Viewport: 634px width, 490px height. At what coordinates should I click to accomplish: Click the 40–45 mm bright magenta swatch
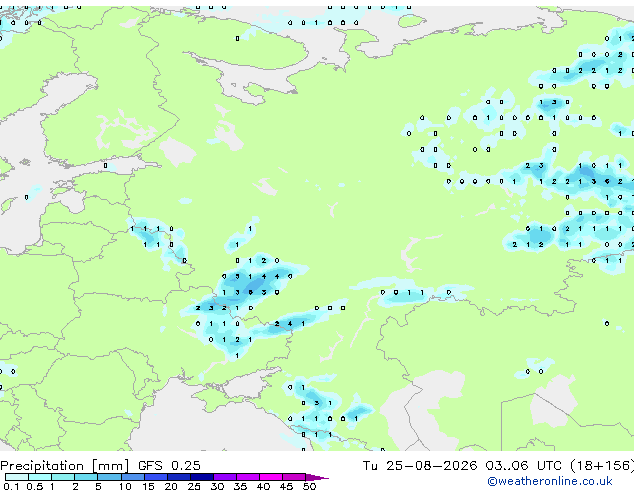270,477
